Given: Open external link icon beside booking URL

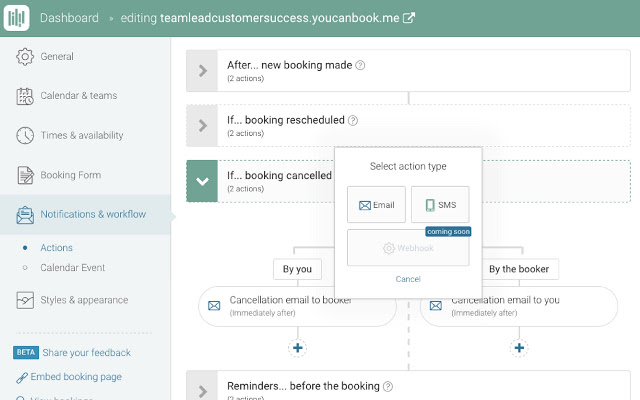Looking at the screenshot, I should (409, 18).
